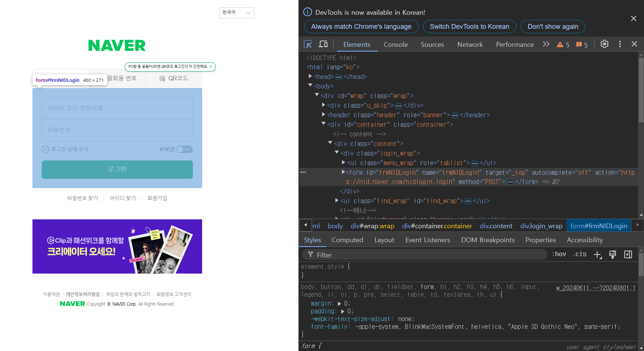
Task: Toggle the rendering emulations brush icon
Action: 613,254
